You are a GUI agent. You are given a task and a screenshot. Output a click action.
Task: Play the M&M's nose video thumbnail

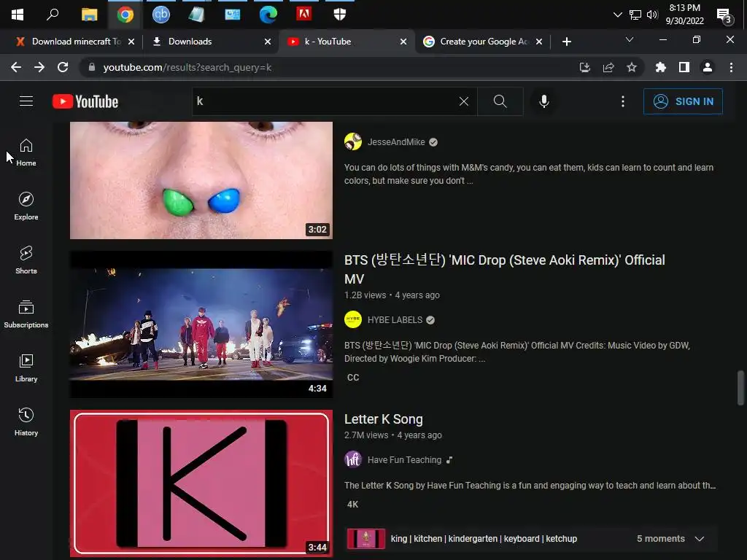click(201, 180)
